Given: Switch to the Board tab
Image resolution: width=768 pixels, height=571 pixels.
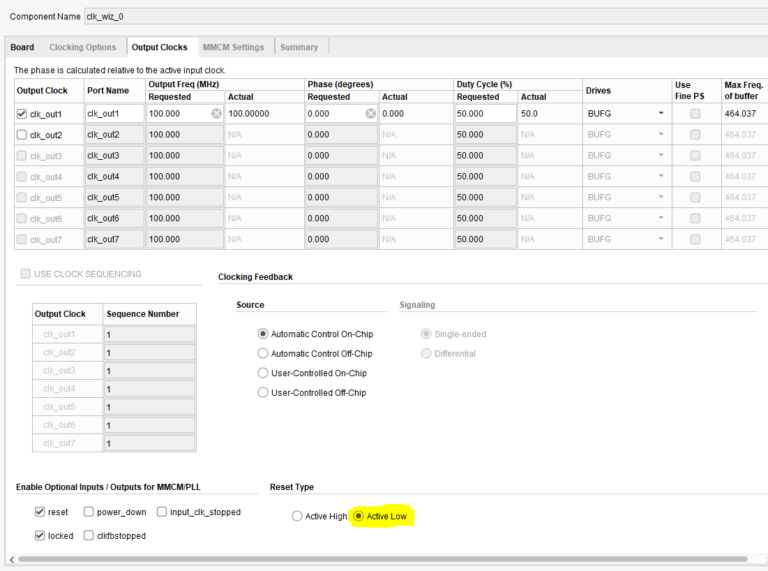Looking at the screenshot, I should [22, 47].
